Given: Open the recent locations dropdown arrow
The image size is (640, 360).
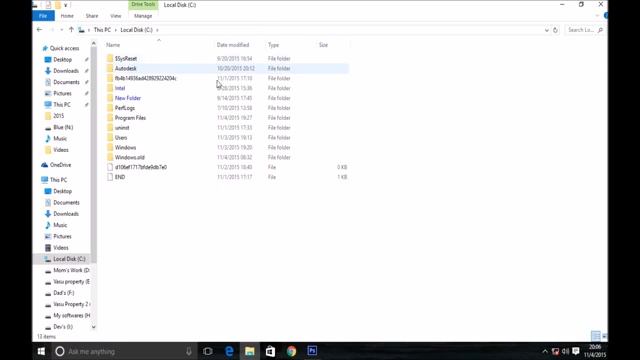Looking at the screenshot, I should pos(62,30).
